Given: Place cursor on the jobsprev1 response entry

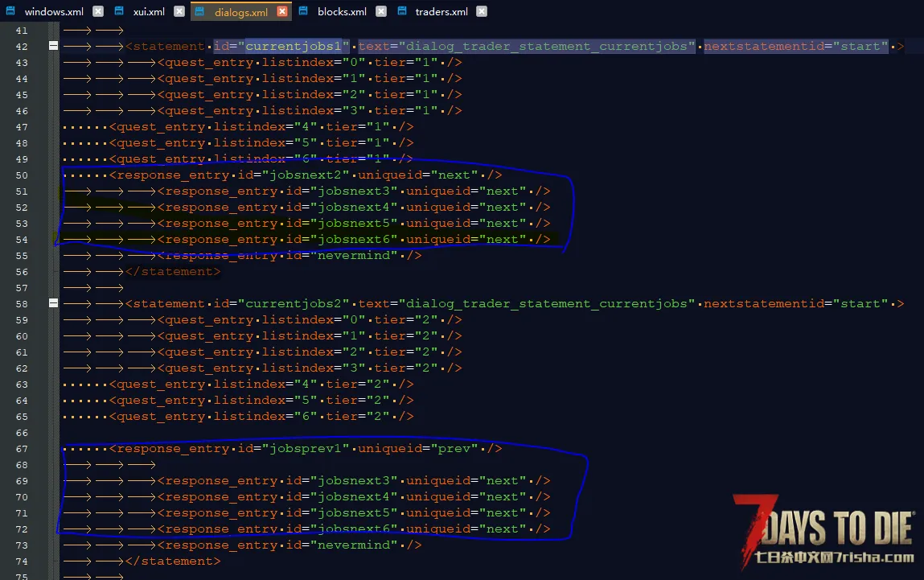Looking at the screenshot, I should [x=306, y=449].
